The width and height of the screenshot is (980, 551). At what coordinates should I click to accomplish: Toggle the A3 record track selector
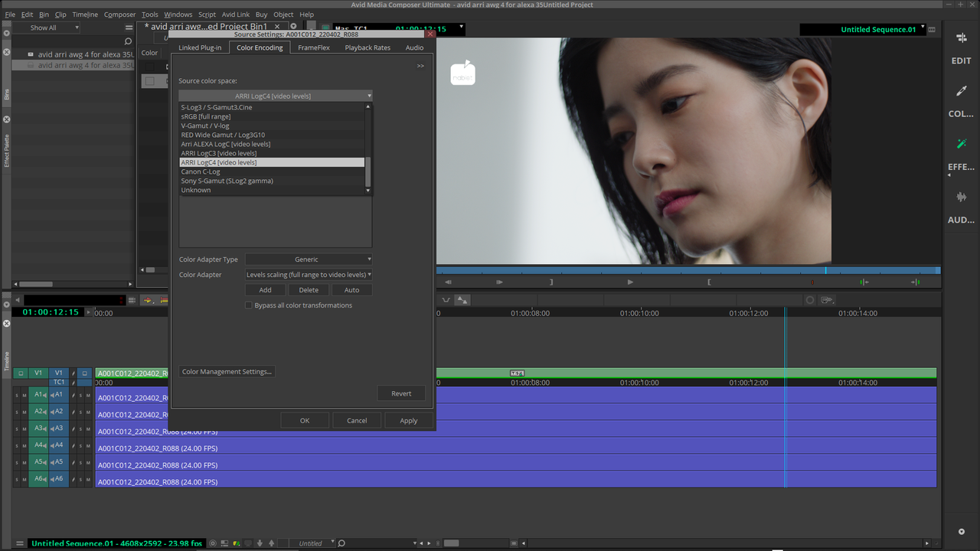click(59, 429)
